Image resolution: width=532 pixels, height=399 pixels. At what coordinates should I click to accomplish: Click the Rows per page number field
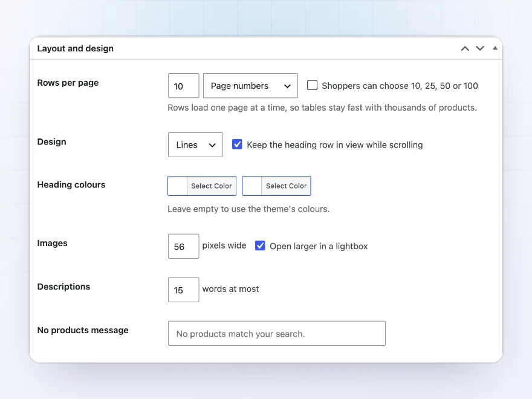pyautogui.click(x=184, y=86)
